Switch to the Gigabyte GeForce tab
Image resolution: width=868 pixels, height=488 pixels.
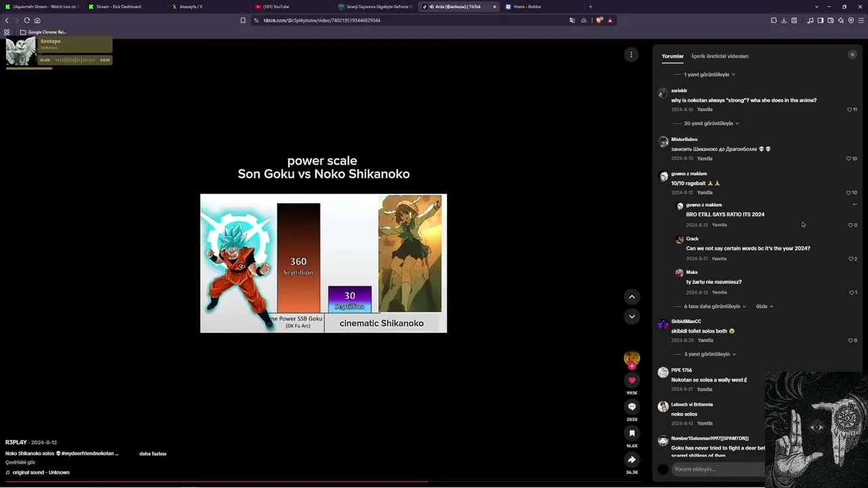375,7
